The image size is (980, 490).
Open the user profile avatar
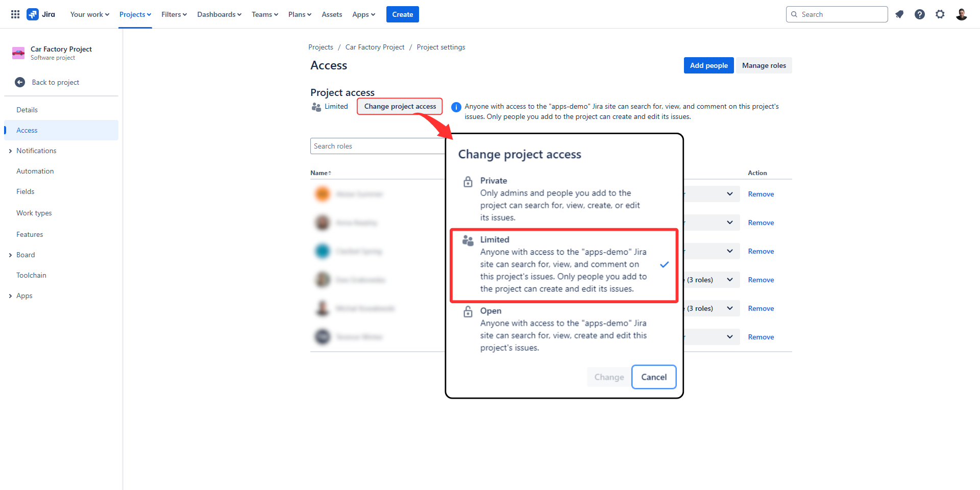(x=962, y=14)
